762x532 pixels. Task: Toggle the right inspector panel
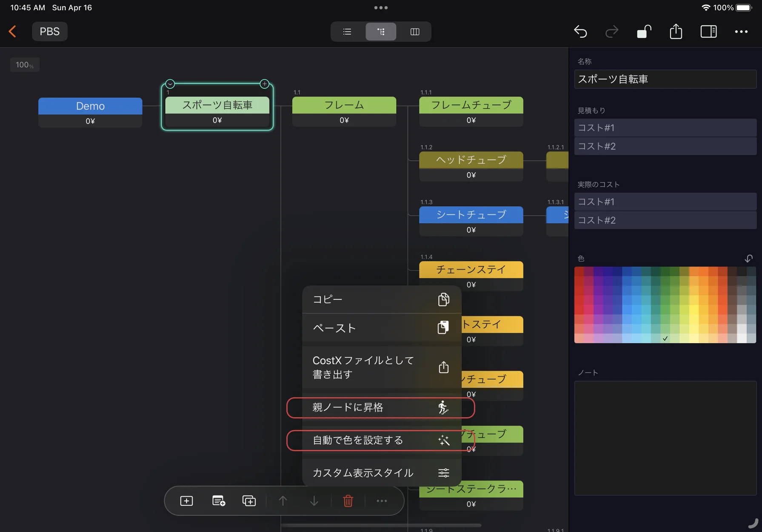point(708,31)
